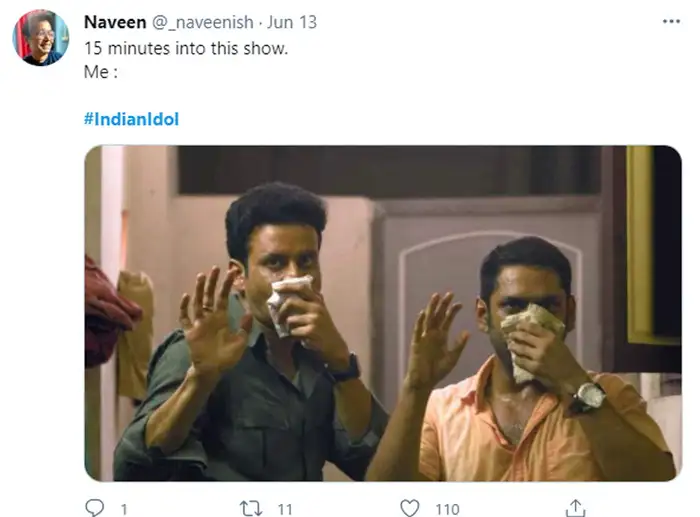Viewport: 700px width, 517px height.
Task: Click the reply speech bubble icon
Action: pos(94,509)
